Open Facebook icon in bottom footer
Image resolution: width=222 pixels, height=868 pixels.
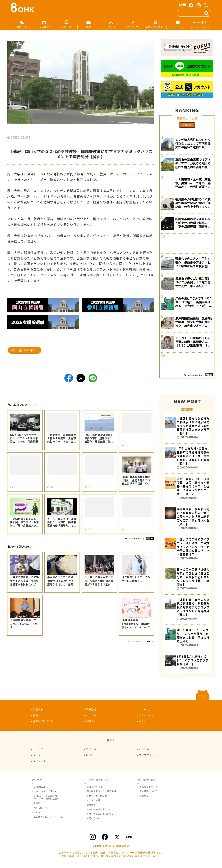click(105, 837)
